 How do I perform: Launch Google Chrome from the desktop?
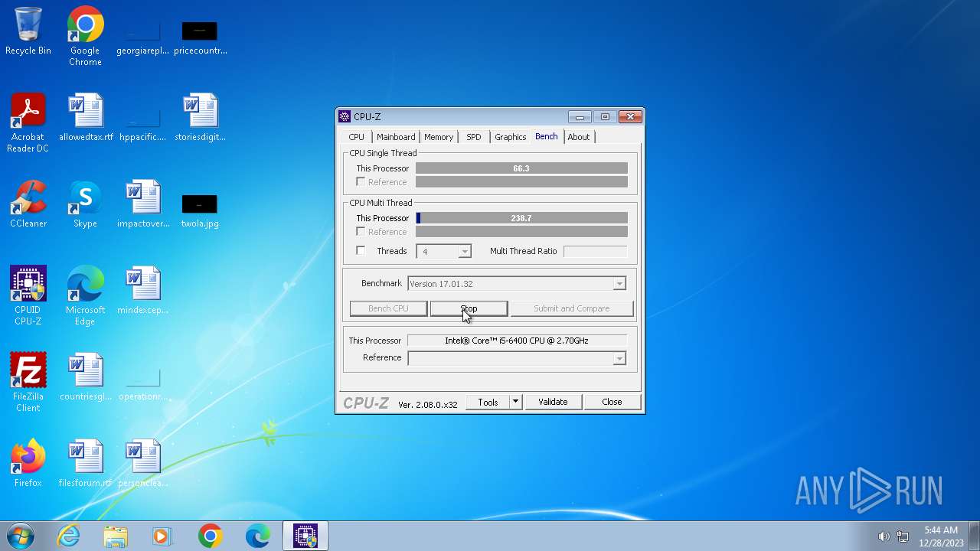tap(85, 36)
